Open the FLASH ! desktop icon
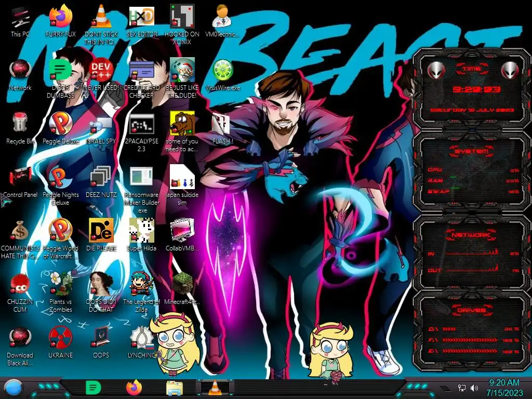The width and height of the screenshot is (532, 399). [222, 128]
